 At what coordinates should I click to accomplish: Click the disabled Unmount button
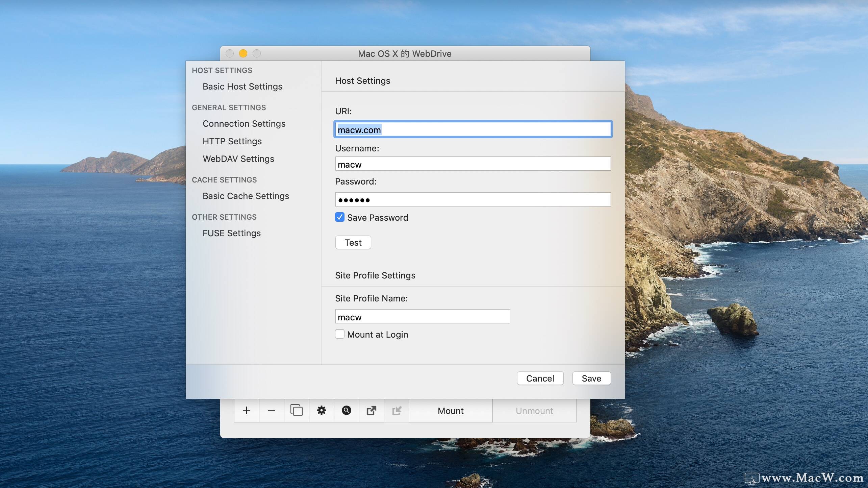pyautogui.click(x=535, y=411)
